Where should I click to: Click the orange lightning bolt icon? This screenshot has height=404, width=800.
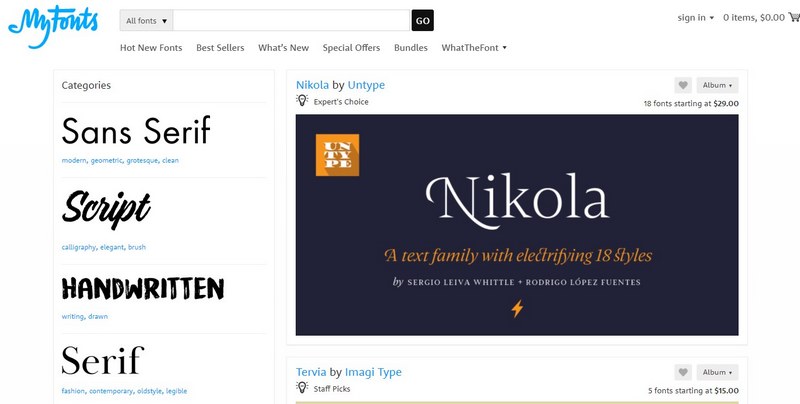coord(517,309)
